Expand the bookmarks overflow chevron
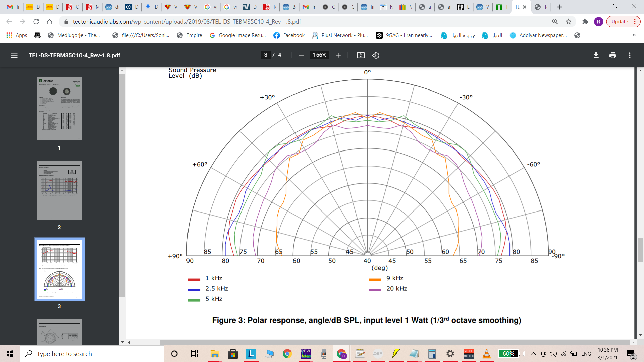The width and height of the screenshot is (644, 362). tap(634, 35)
